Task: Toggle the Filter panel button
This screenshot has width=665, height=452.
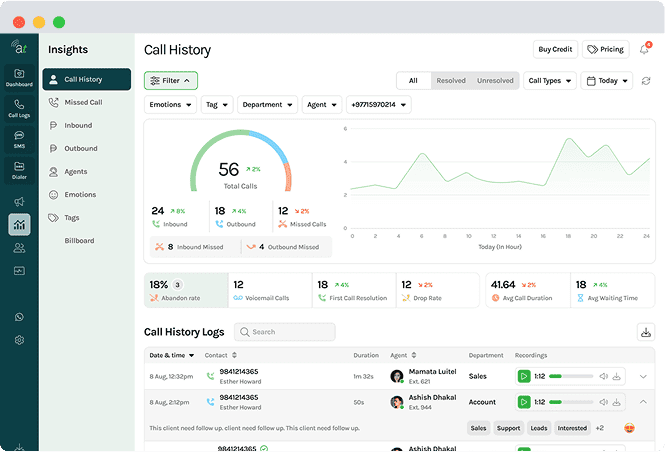Action: click(171, 80)
